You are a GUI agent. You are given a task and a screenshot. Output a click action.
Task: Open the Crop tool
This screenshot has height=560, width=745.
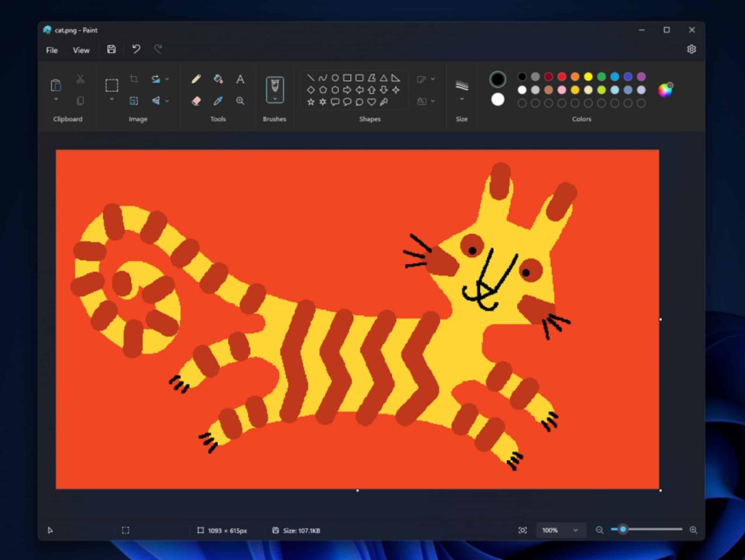click(x=134, y=79)
